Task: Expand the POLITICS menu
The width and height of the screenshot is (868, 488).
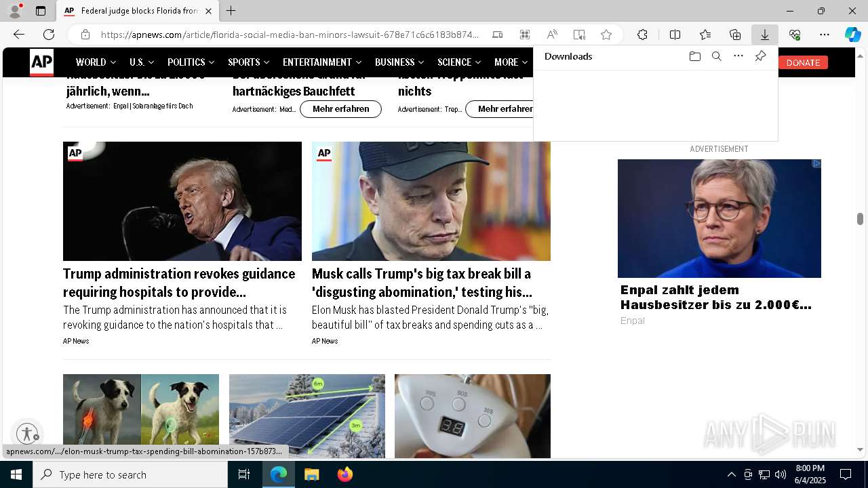Action: point(191,62)
